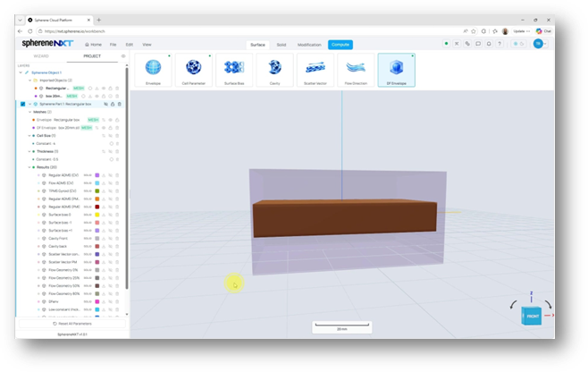This screenshot has width=588, height=372.
Task: Open the View menu
Action: [147, 45]
